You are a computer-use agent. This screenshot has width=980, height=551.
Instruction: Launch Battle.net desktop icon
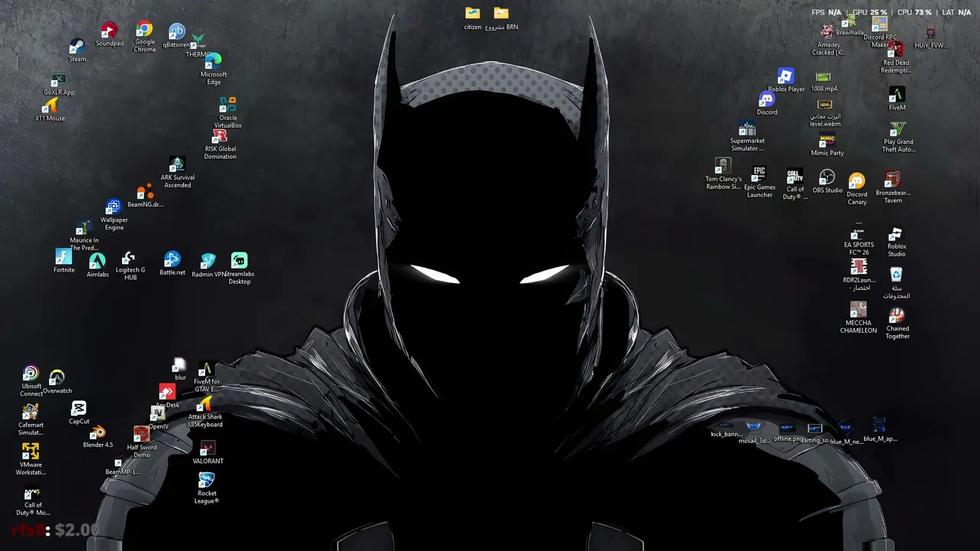(172, 263)
